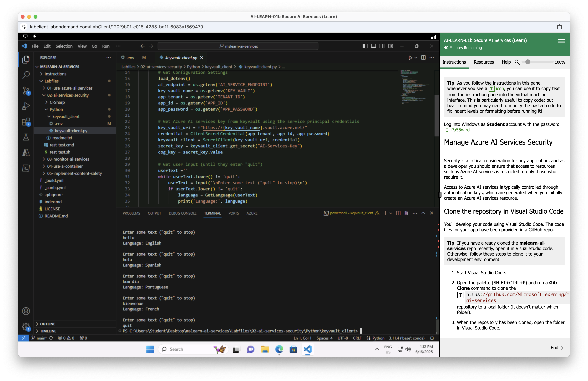Screen dimensions: 588x381
Task: Toggle the bottom Panel visibility
Action: coord(373,46)
